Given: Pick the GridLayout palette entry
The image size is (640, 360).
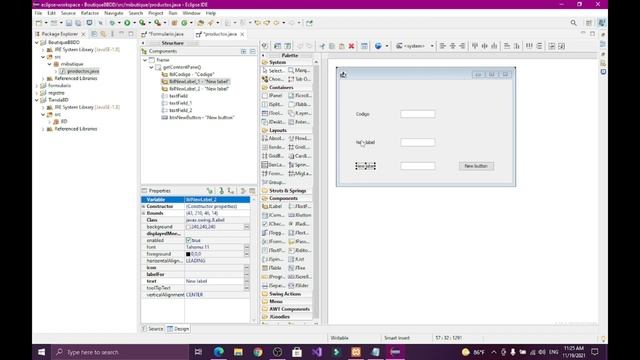Looking at the screenshot, I should point(300,147).
